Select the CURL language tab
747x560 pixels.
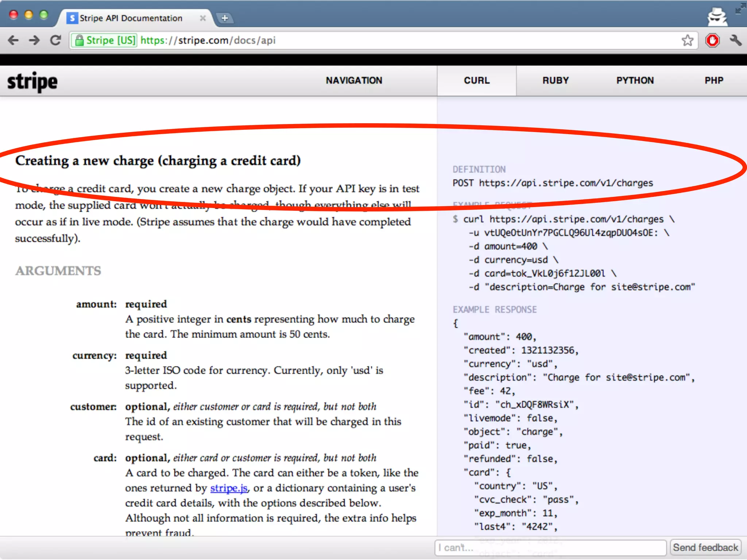click(x=476, y=81)
